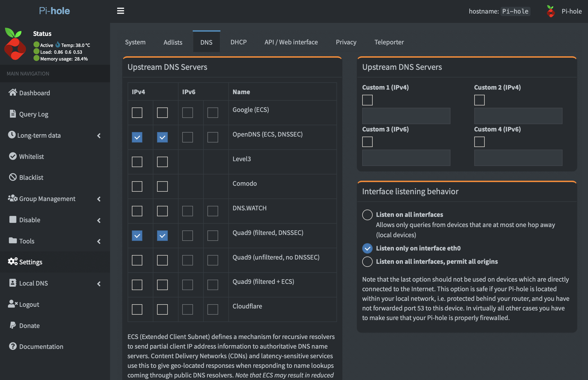Image resolution: width=588 pixels, height=380 pixels.
Task: Click the Group Management users-cog icon
Action: pyautogui.click(x=13, y=198)
